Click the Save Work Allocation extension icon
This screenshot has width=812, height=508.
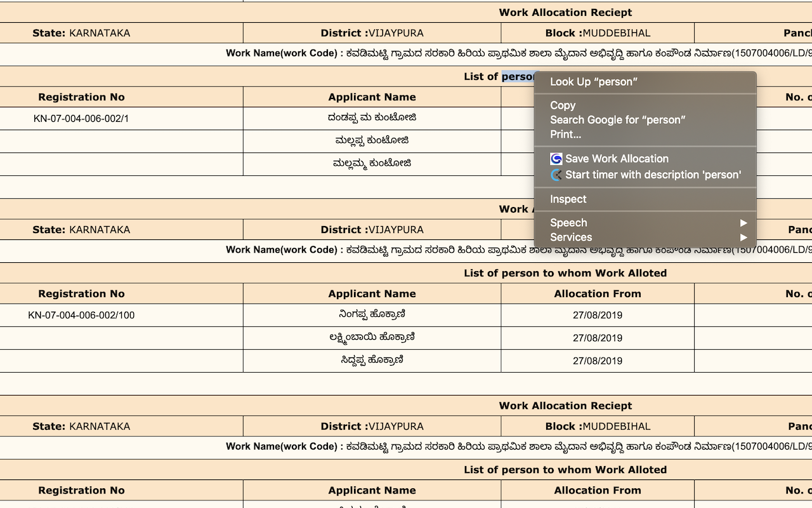tap(556, 159)
